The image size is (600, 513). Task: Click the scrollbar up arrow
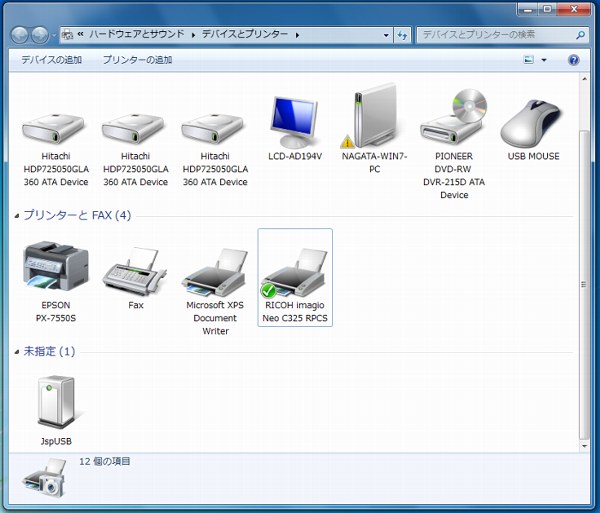pyautogui.click(x=584, y=79)
